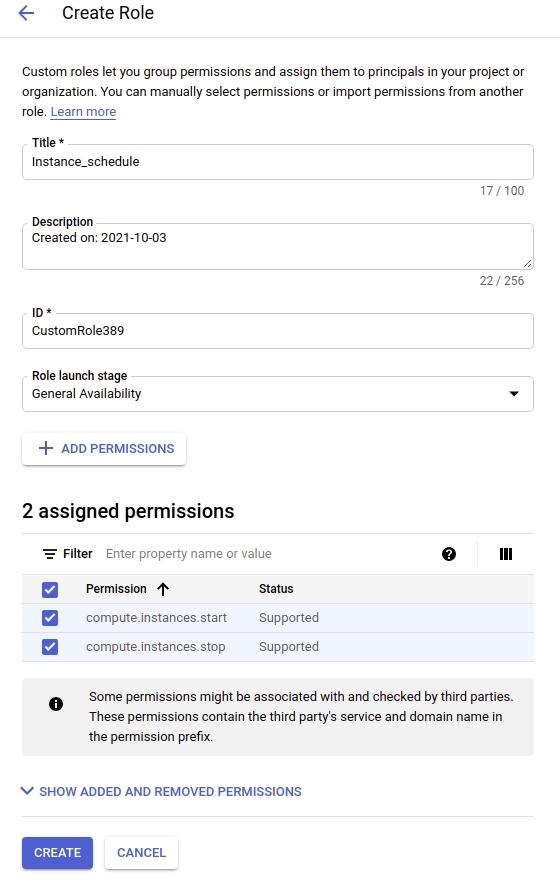Uncheck compute.instances.stop permission
This screenshot has width=560, height=885.
pyautogui.click(x=50, y=647)
